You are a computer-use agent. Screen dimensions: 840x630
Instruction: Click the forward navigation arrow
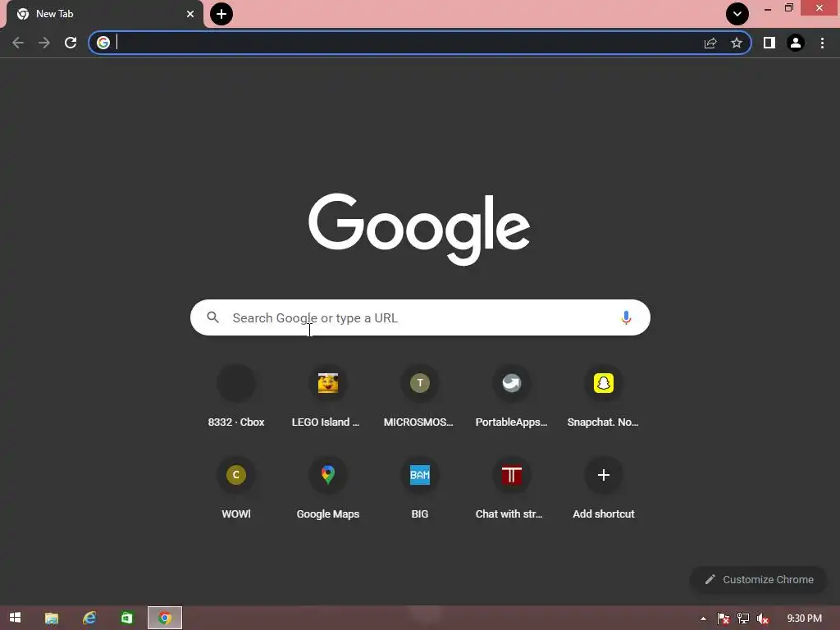pyautogui.click(x=44, y=43)
